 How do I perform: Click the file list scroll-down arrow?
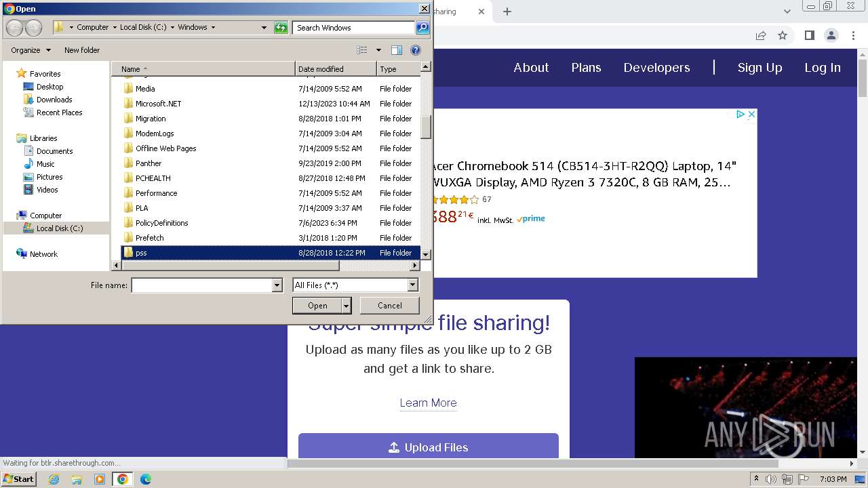(x=426, y=254)
